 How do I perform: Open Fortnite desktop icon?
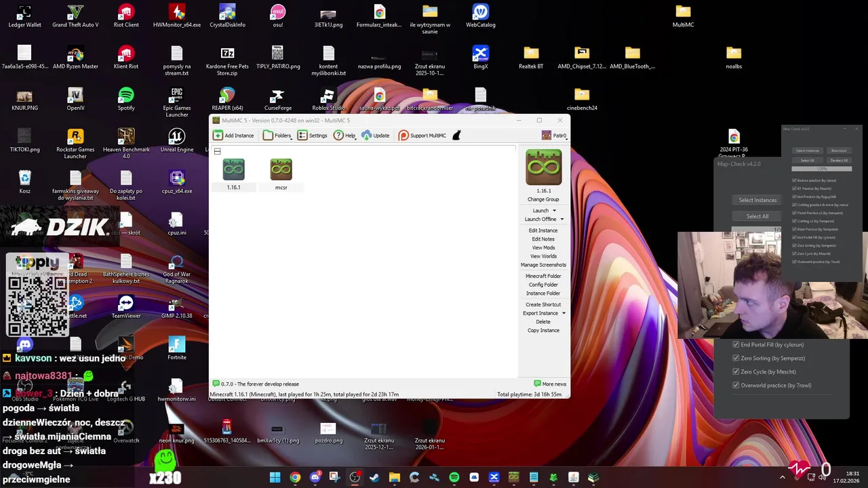point(177,344)
